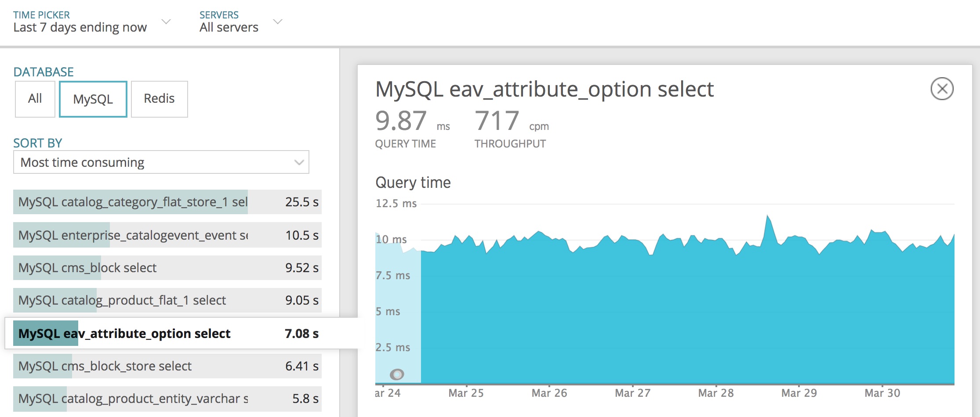Open enterprise_catalogevent_event select query details
The width and height of the screenshot is (980, 417).
(167, 235)
